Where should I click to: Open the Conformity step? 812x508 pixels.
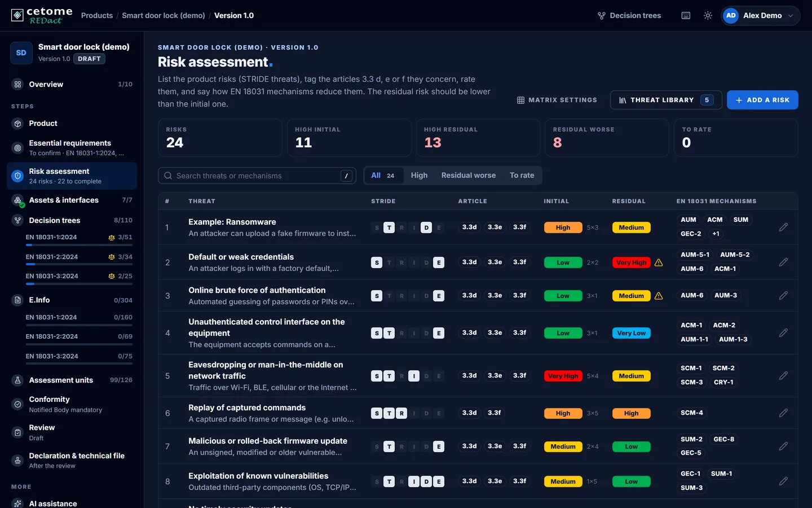coord(72,404)
